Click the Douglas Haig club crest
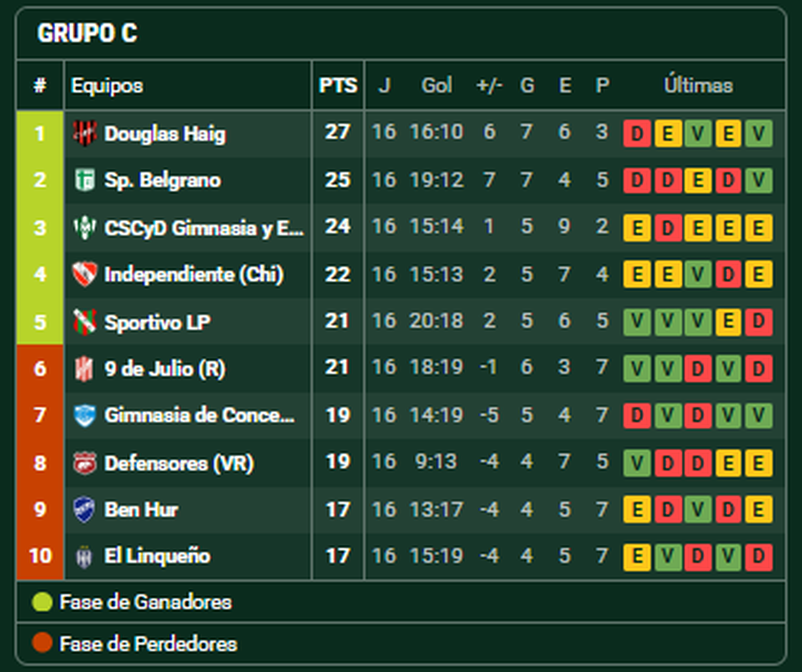Viewport: 802px width, 672px height. [x=84, y=133]
